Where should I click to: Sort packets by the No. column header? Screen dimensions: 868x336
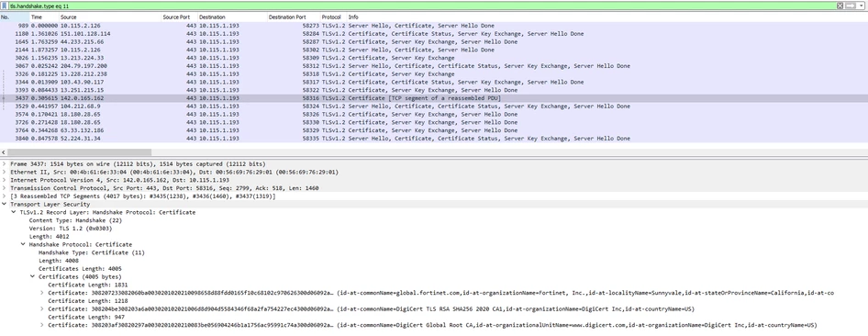coord(15,17)
